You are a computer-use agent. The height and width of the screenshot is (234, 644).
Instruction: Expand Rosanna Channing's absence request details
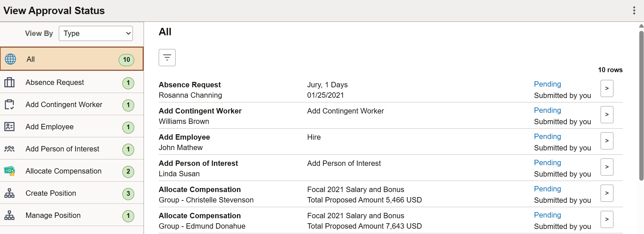point(607,88)
